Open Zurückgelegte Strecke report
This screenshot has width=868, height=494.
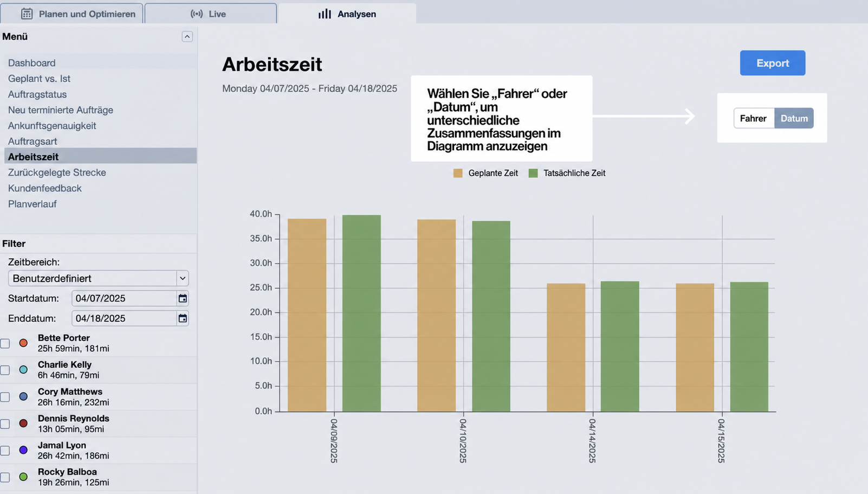(x=57, y=172)
